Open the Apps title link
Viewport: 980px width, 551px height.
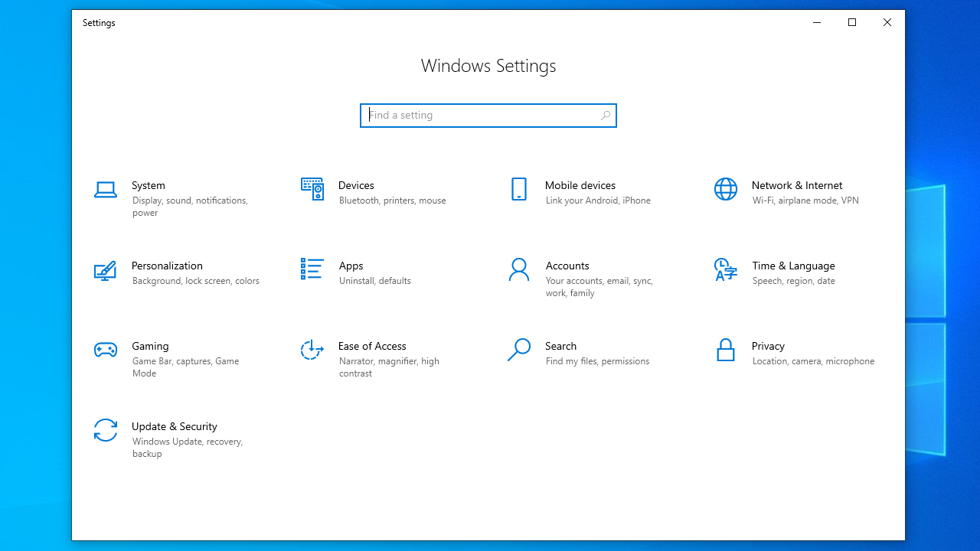click(351, 266)
